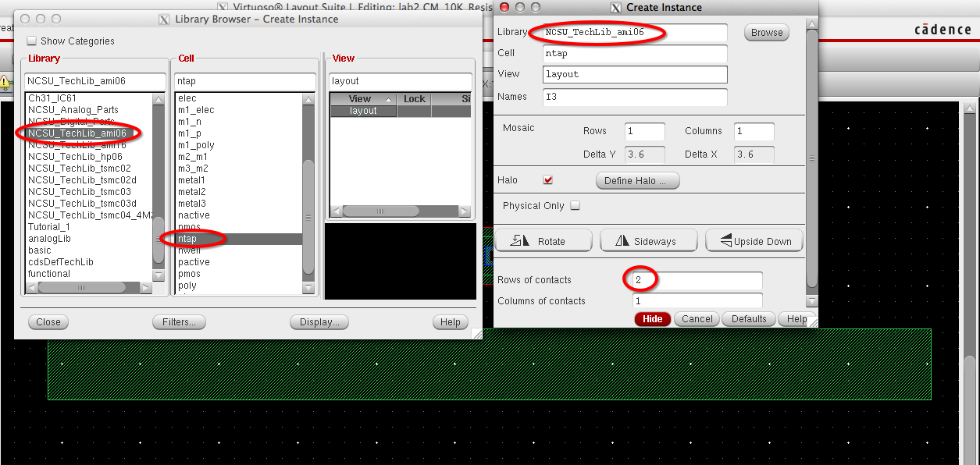Viewport: 980px width, 465px height.
Task: Open Help in Create Instance dialog
Action: (796, 319)
